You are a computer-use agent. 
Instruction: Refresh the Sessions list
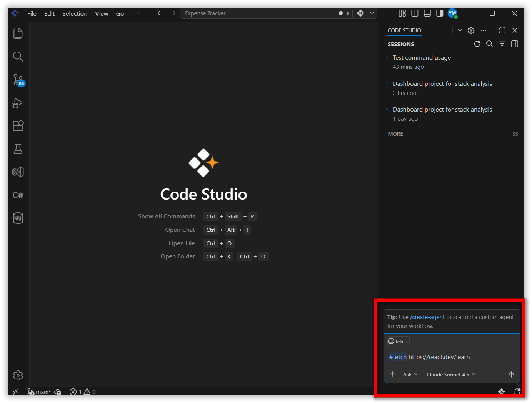pos(477,44)
